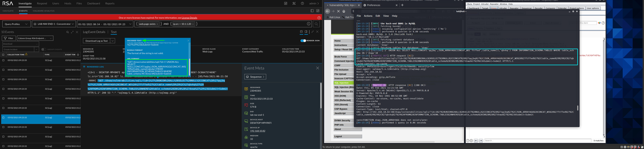The image size is (644, 149).
Task: Open DVWA Brute Force menu link
Action: click(344, 57)
